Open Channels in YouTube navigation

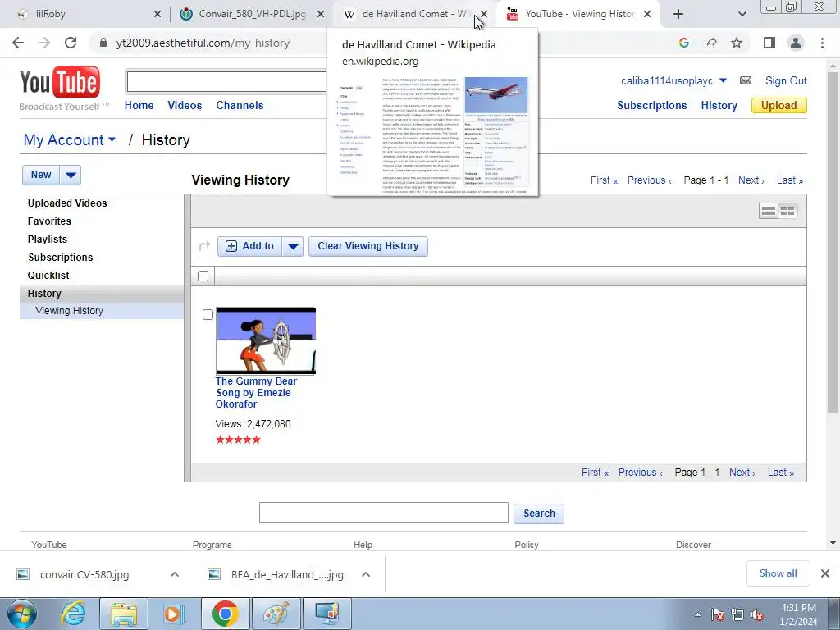[x=240, y=106]
